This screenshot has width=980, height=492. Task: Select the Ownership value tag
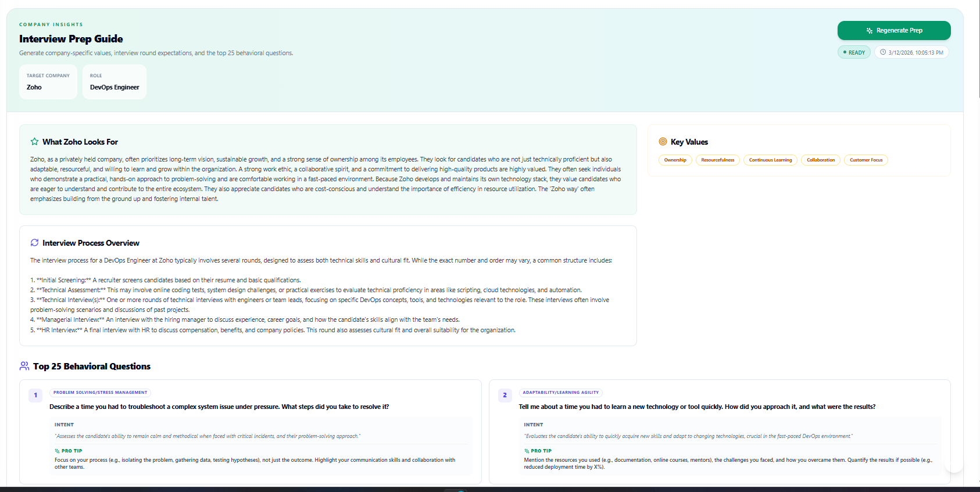tap(675, 160)
